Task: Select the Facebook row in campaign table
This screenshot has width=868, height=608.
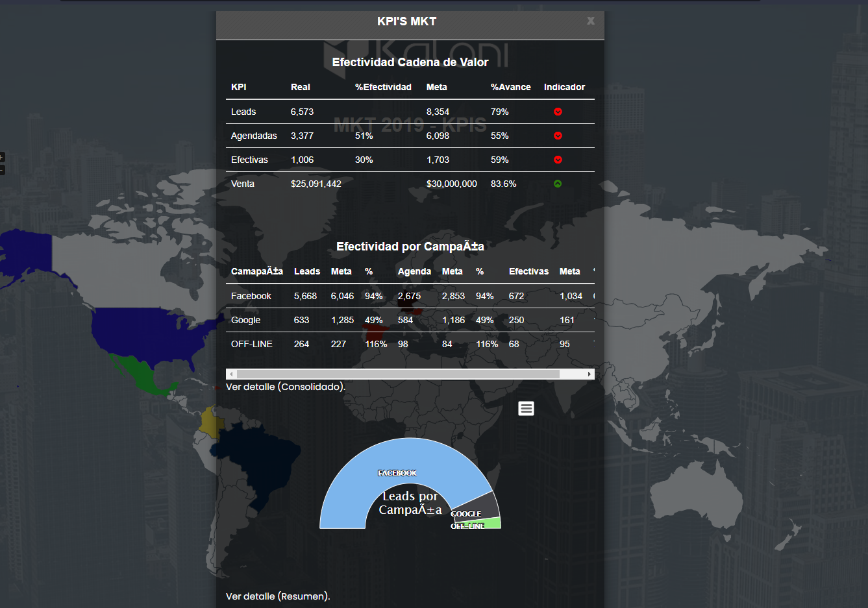Action: pyautogui.click(x=251, y=296)
